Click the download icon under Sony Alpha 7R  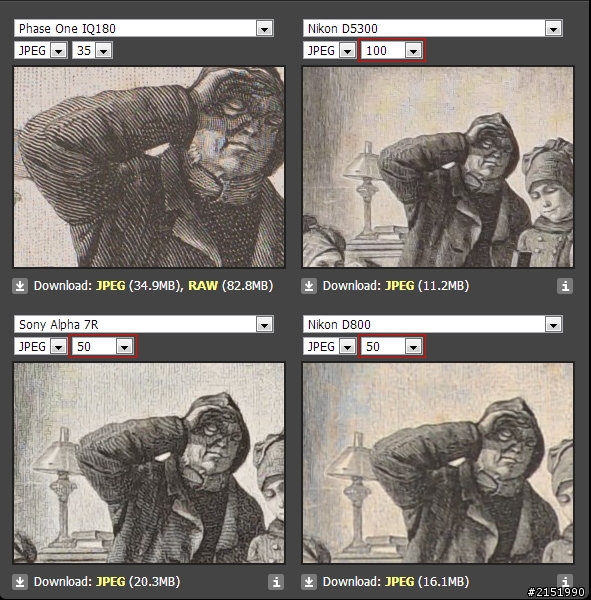coord(20,582)
